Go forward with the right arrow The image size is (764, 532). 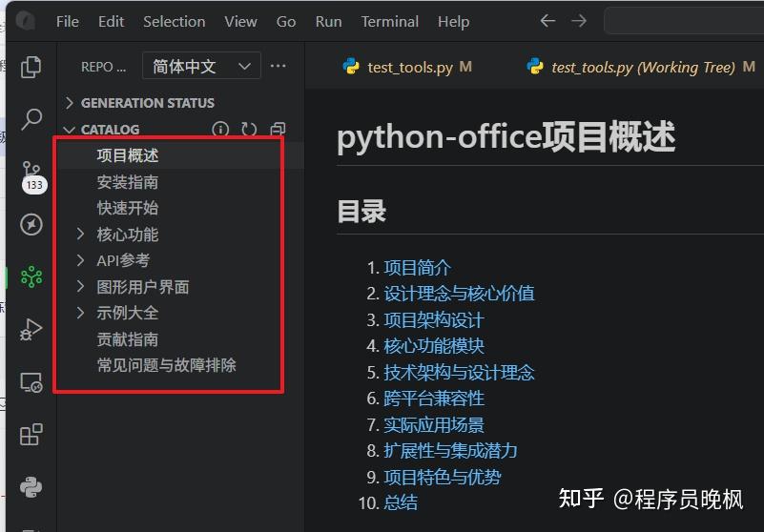pos(579,21)
